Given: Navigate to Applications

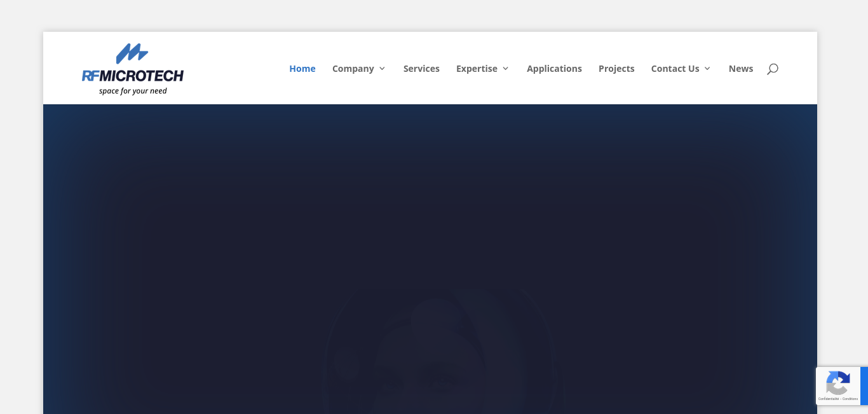Looking at the screenshot, I should (x=554, y=69).
